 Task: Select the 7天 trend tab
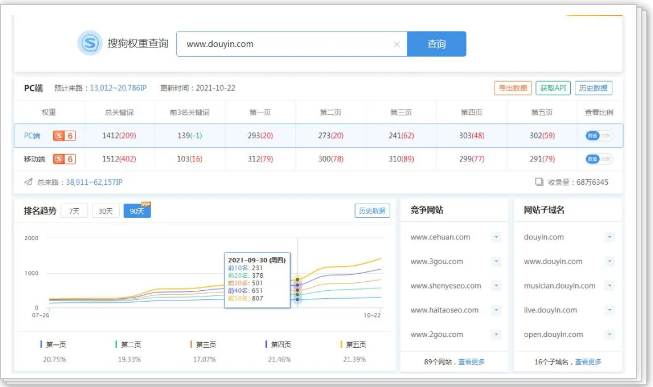point(74,211)
